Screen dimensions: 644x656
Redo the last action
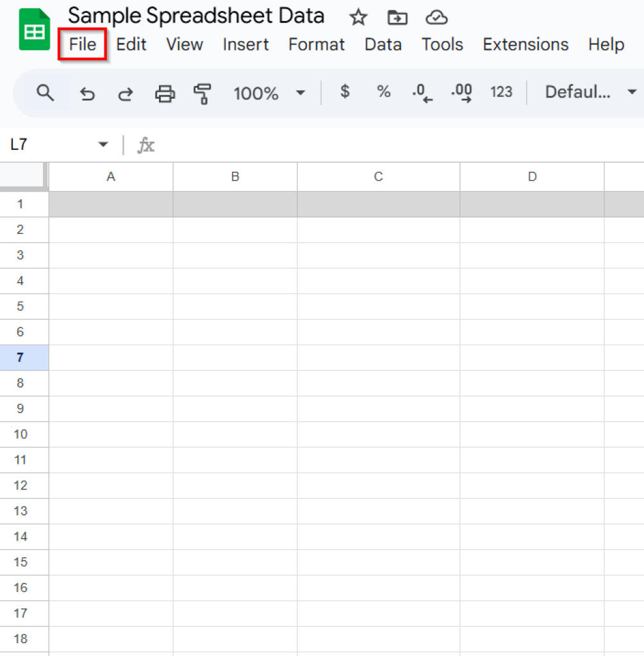[x=126, y=93]
